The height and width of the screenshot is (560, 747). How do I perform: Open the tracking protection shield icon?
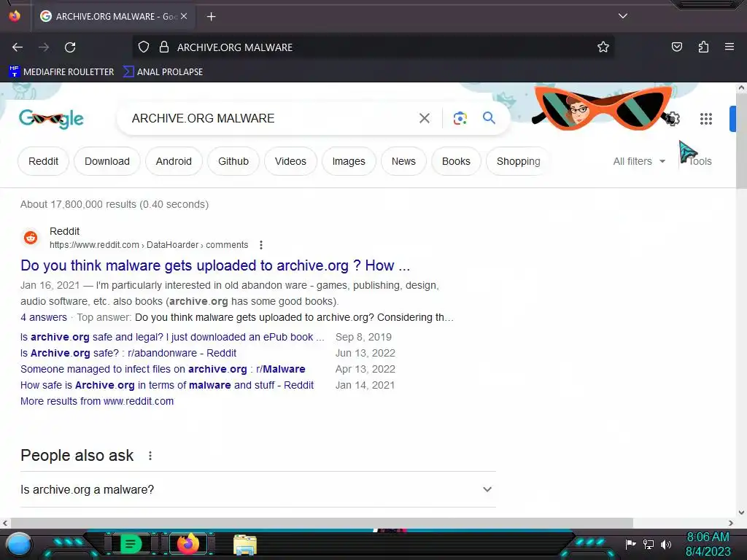144,47
